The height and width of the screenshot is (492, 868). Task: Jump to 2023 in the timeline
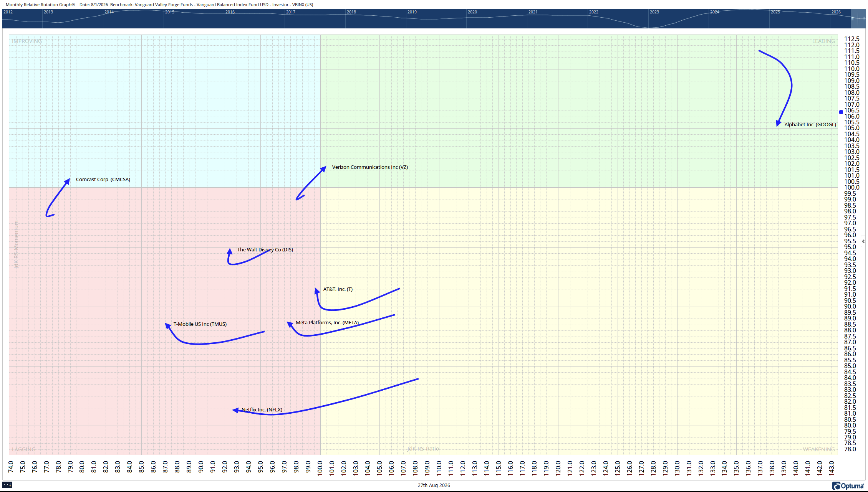tap(654, 12)
